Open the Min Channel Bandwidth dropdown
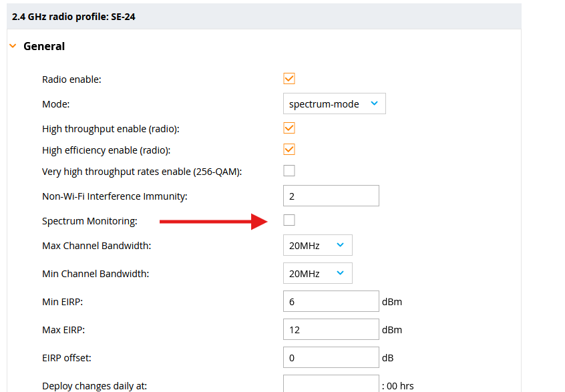 point(318,273)
